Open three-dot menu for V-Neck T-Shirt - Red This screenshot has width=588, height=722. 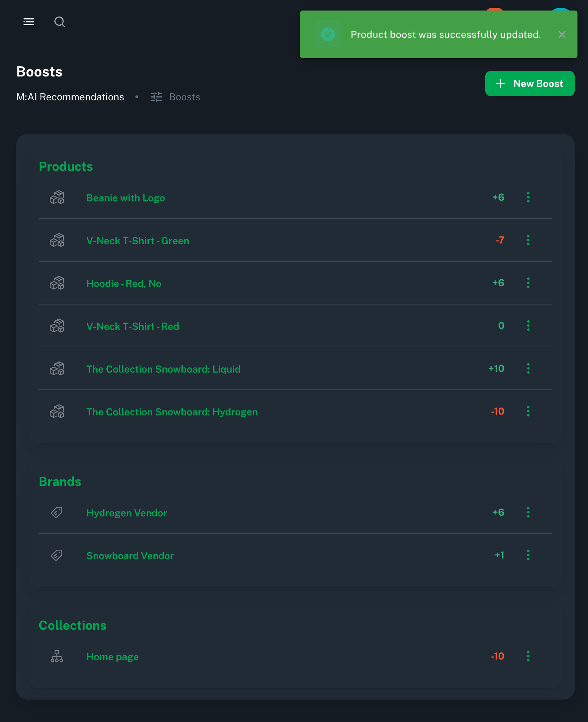click(x=528, y=326)
